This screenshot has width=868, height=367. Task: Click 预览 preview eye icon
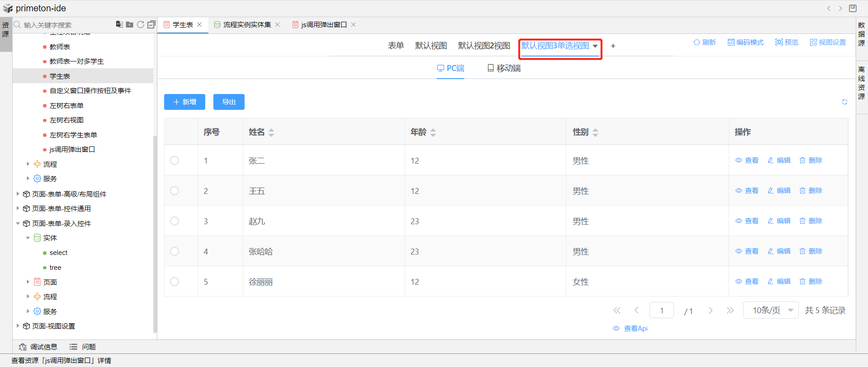tap(787, 42)
